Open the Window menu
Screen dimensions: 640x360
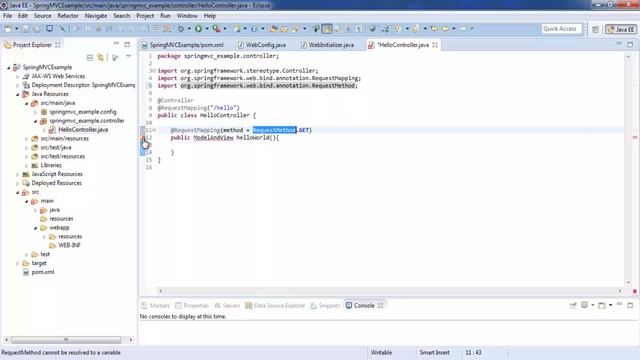tap(187, 16)
